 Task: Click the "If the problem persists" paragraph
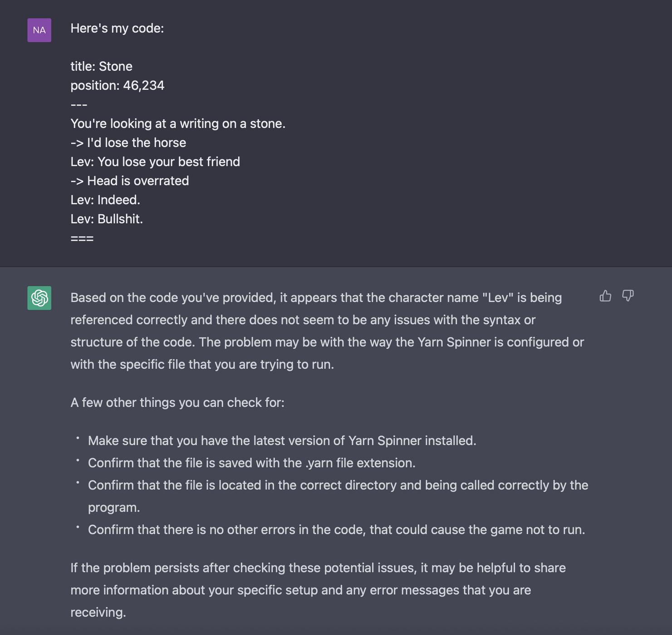pos(318,590)
